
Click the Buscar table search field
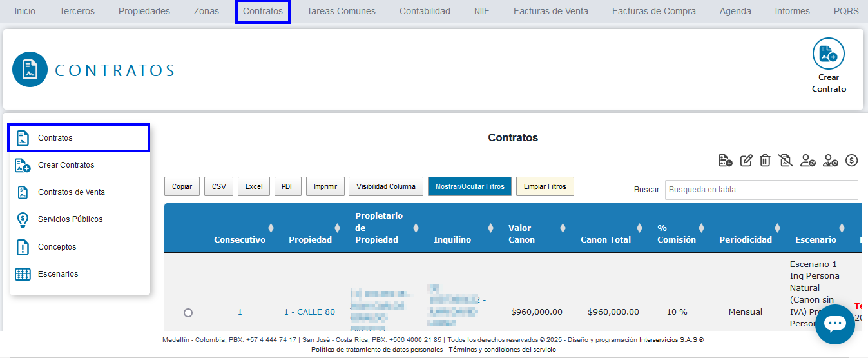pyautogui.click(x=761, y=190)
